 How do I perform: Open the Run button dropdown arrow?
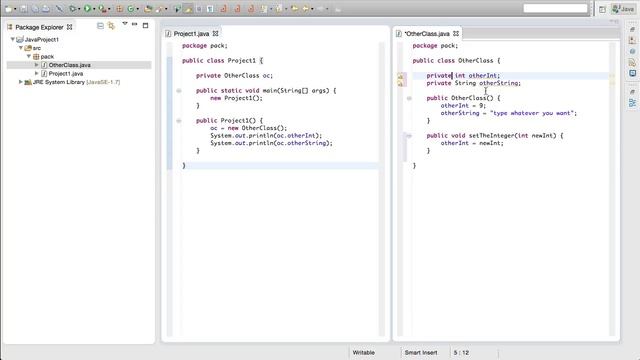coord(94,9)
